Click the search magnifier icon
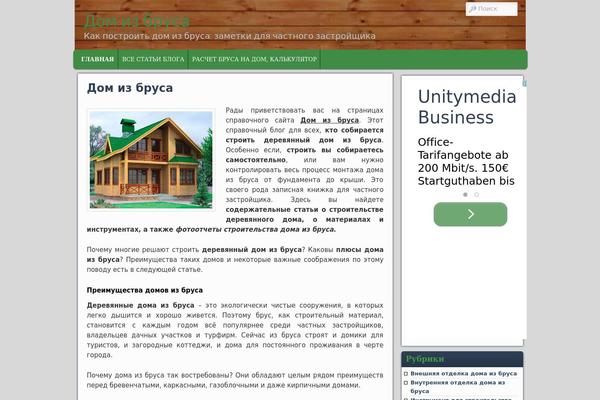Viewport: 600px width, 400px height. click(x=473, y=8)
